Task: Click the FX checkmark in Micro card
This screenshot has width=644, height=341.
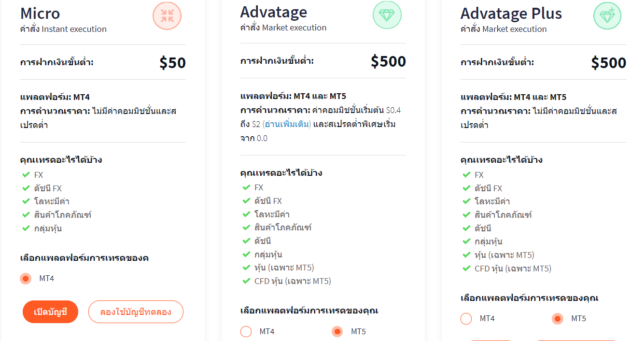Action: 26,174
